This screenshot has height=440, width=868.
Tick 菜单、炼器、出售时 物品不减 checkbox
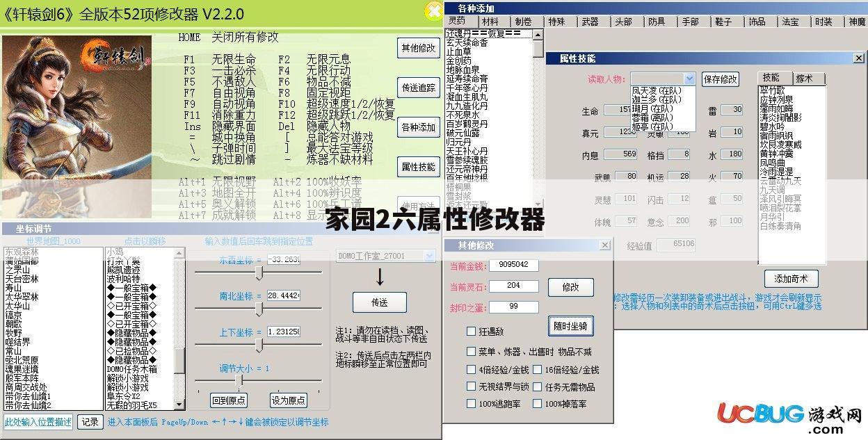[x=472, y=352]
